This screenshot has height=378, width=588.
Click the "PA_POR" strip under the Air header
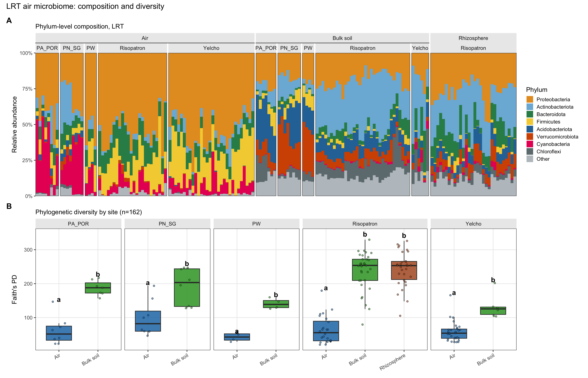47,48
